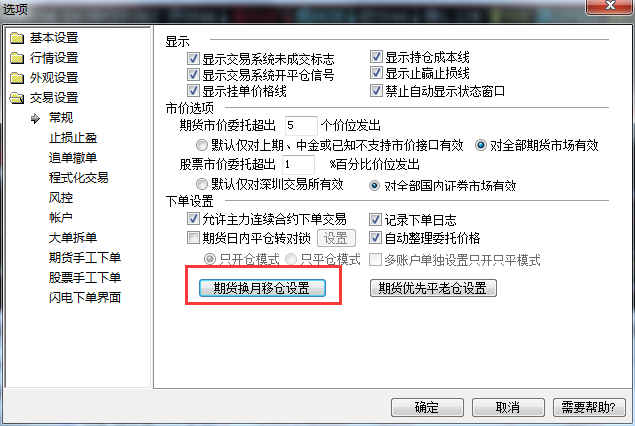635x426 pixels.
Task: Select 默认仅对深圳交易所有效 radio button
Action: [201, 184]
